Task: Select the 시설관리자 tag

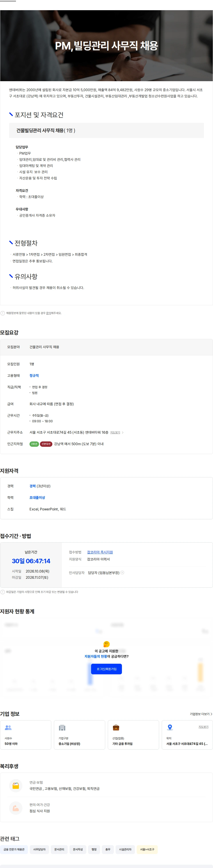Action: pyautogui.click(x=125, y=849)
